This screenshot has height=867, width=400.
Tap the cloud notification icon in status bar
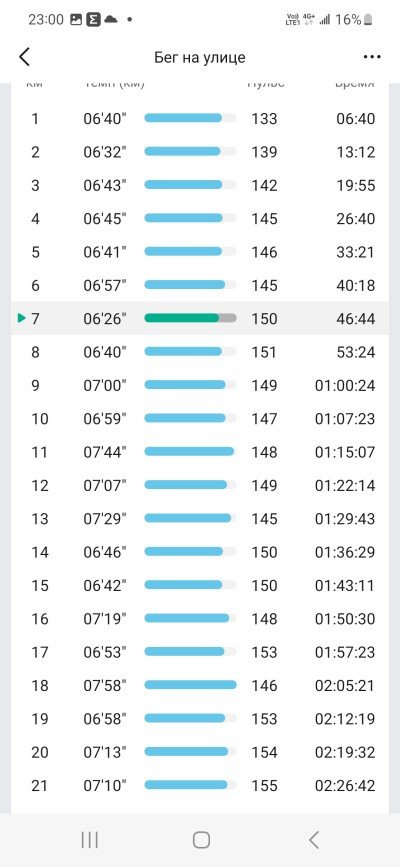pyautogui.click(x=111, y=20)
